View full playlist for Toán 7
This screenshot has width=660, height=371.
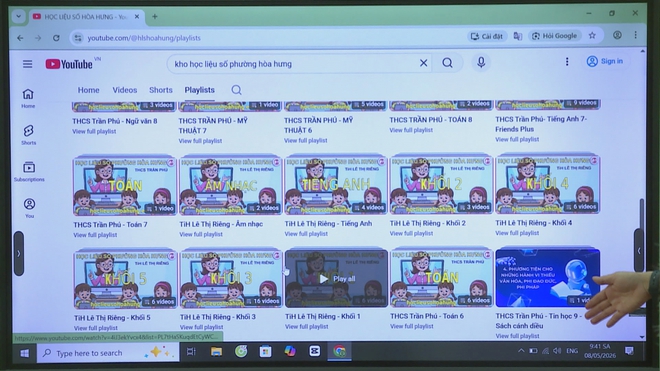pos(95,235)
